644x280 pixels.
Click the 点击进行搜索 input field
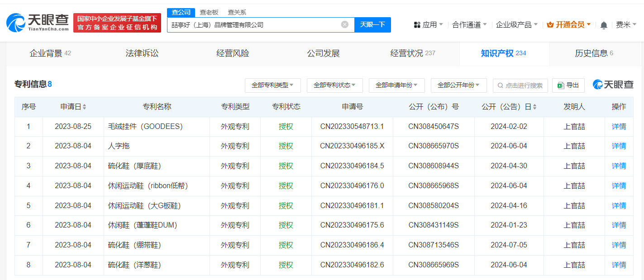(520, 85)
